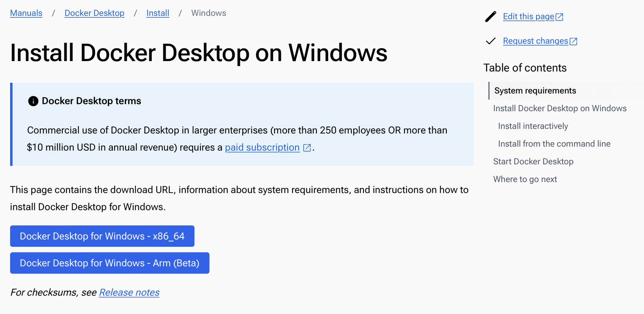Screen dimensions: 644x314
Task: Jump to Start Docker Desktop section
Action: 533,161
